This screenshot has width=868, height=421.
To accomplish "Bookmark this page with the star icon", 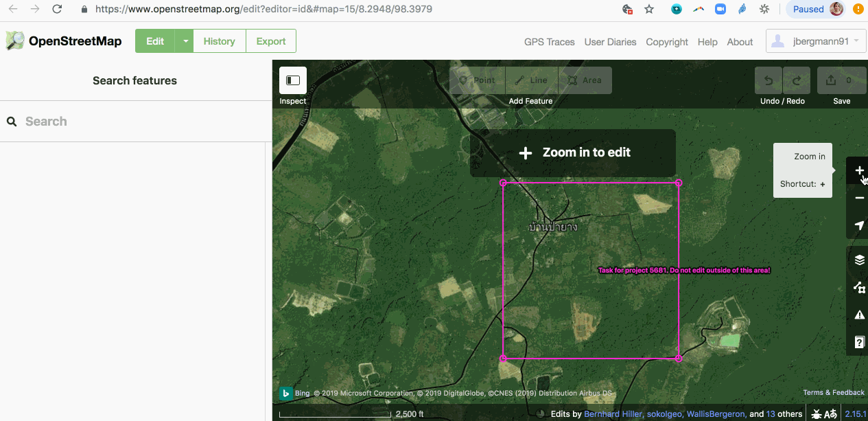I will tap(649, 10).
